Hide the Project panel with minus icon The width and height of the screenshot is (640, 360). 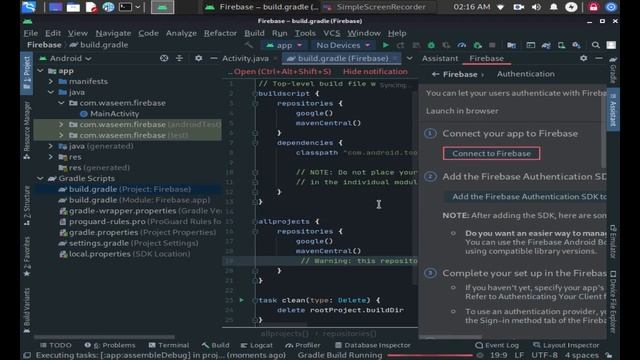(213, 58)
